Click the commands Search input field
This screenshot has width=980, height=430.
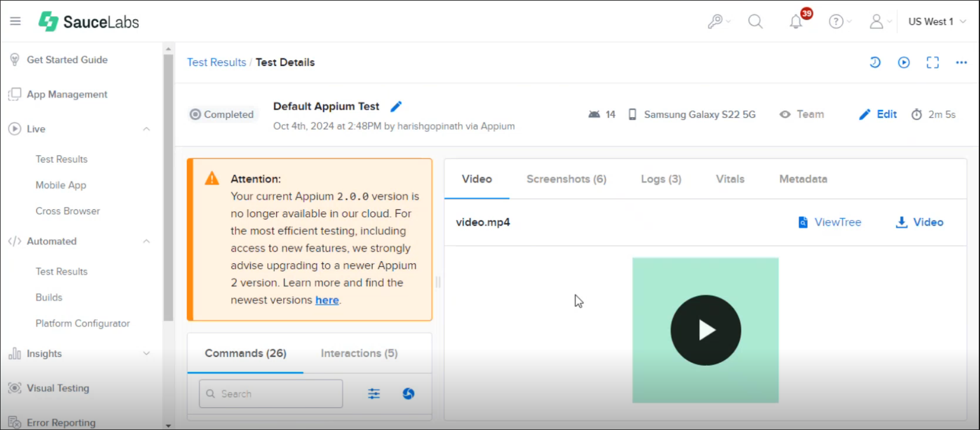coord(271,394)
